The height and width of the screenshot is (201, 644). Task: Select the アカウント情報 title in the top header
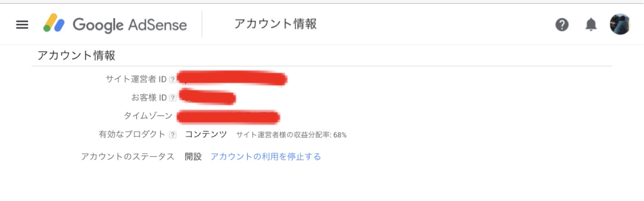275,24
